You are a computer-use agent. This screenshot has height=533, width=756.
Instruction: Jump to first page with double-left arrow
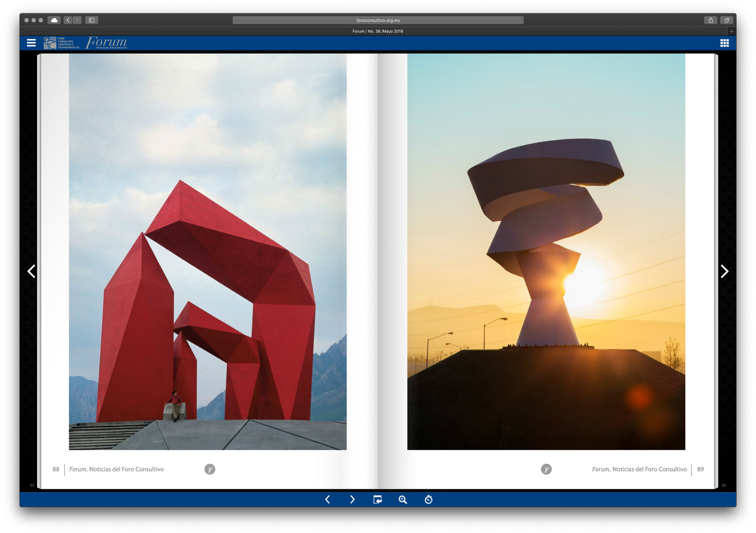32,485
